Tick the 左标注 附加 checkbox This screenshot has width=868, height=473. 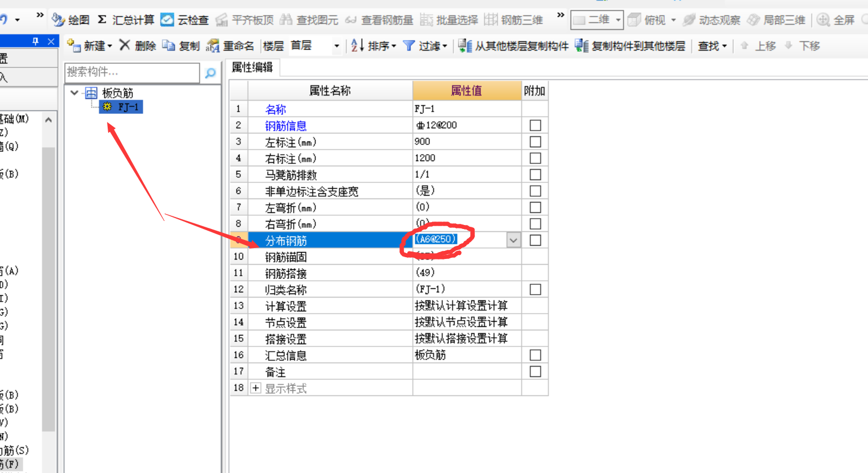pos(535,142)
